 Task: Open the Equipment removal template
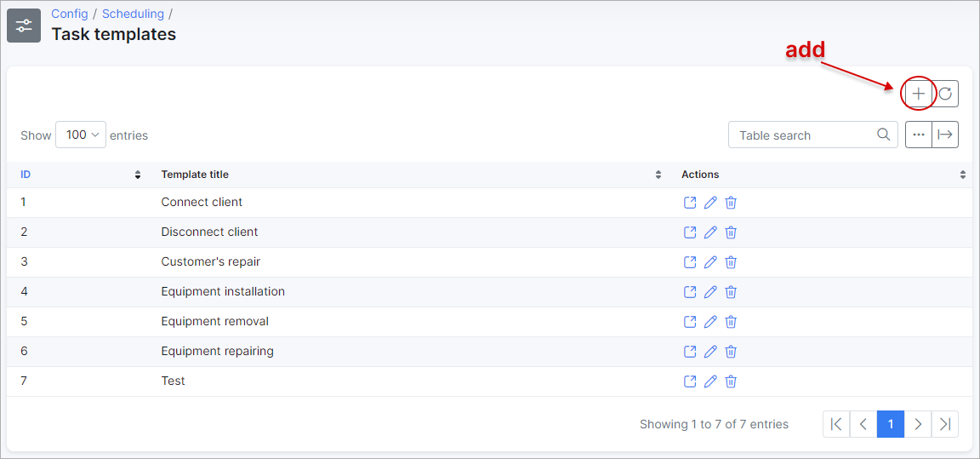click(689, 321)
